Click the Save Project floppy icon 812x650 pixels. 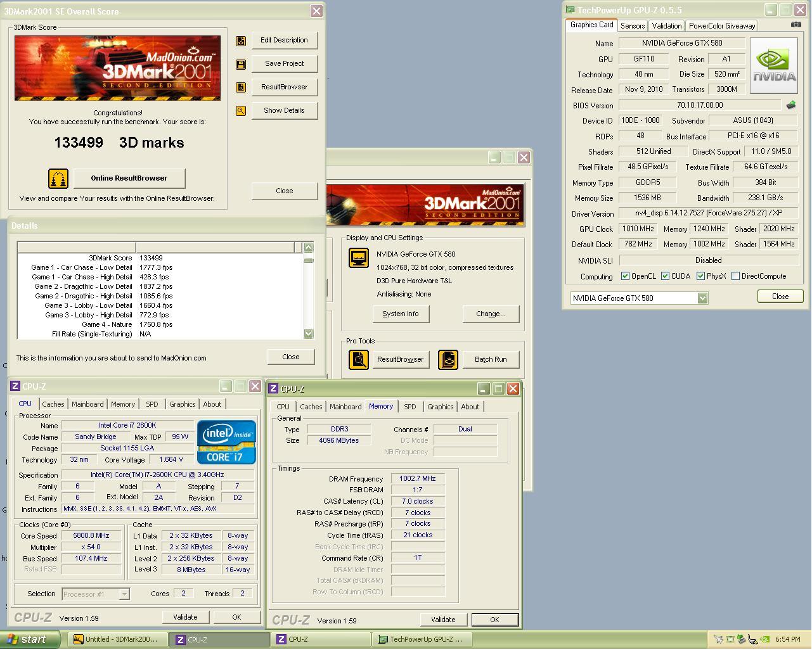(241, 64)
